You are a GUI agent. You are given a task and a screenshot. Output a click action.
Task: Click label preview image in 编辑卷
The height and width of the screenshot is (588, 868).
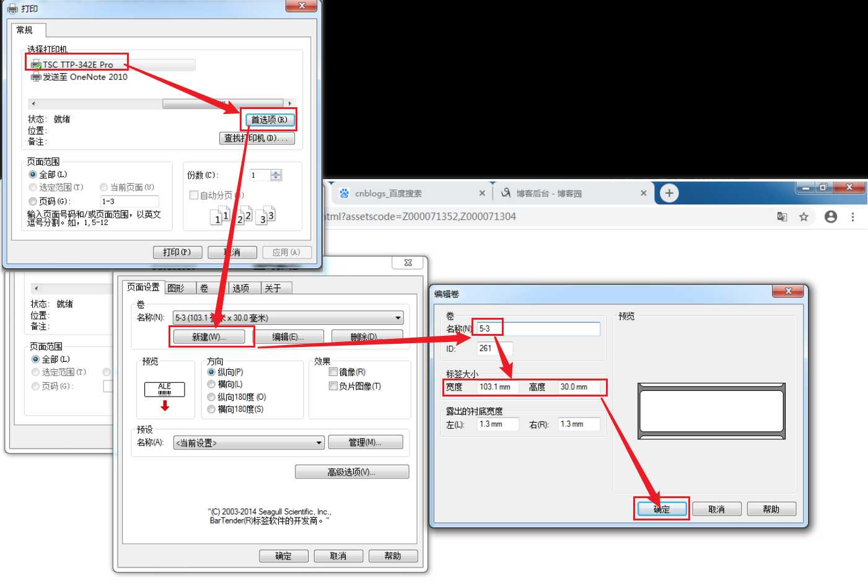pos(712,411)
